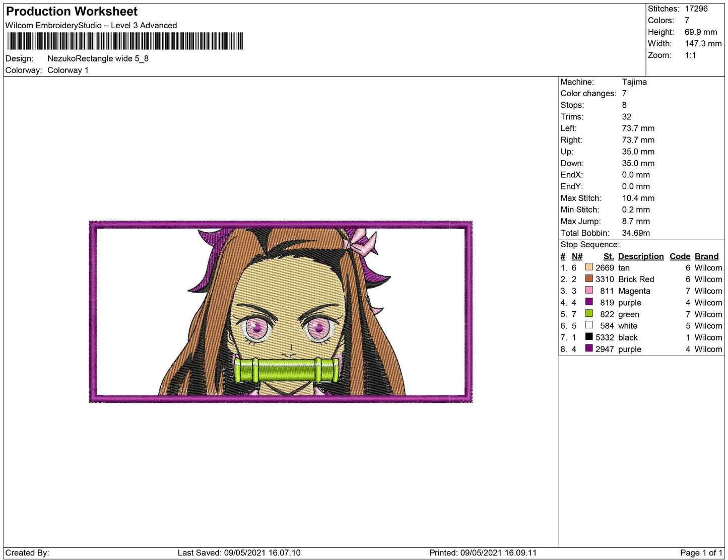Click the Right value '73.7 mm'
Image resolution: width=728 pixels, height=560 pixels.
pyautogui.click(x=638, y=140)
